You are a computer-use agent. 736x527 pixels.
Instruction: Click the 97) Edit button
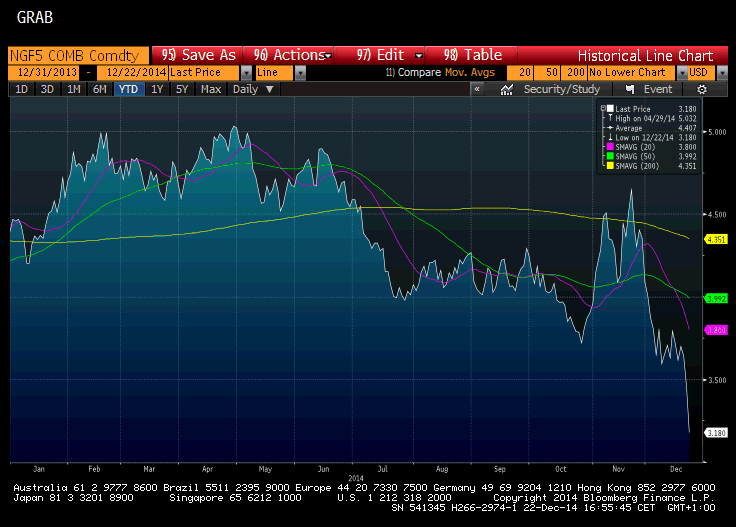[380, 55]
